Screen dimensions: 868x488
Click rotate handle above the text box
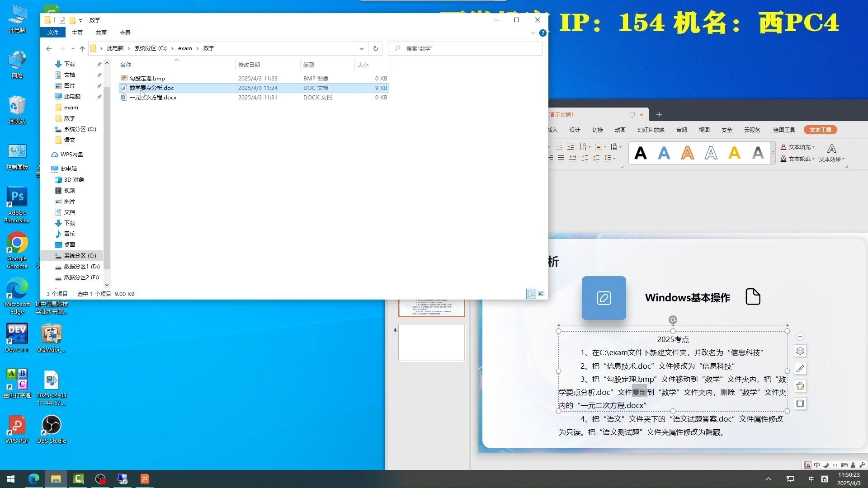point(673,320)
